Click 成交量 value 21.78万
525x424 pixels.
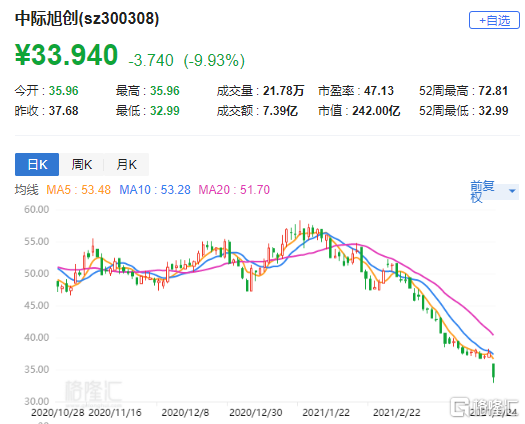point(283,91)
